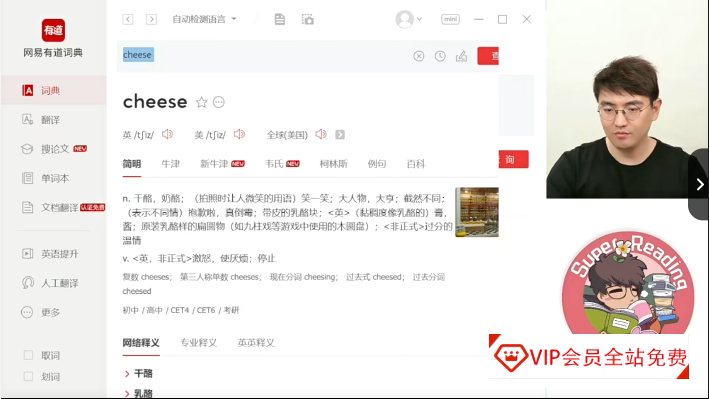Switch to the 英英释义 tab
Screen dimensions: 709x399
click(x=256, y=343)
